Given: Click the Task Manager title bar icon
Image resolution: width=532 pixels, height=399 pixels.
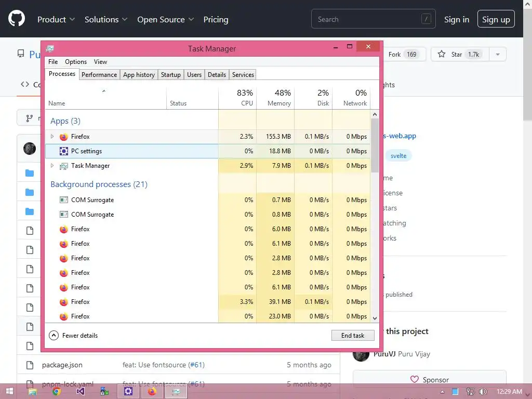Looking at the screenshot, I should pyautogui.click(x=50, y=48).
